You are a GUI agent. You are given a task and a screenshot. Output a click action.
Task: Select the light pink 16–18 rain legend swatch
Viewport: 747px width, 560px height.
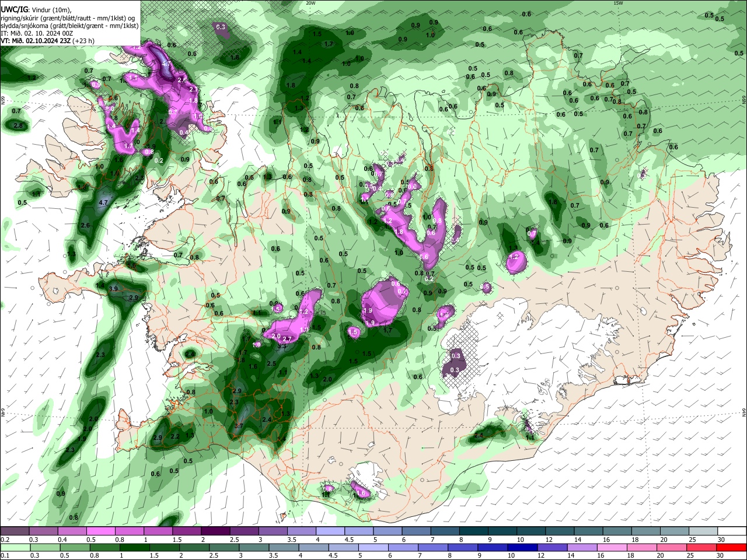pyautogui.click(x=613, y=547)
